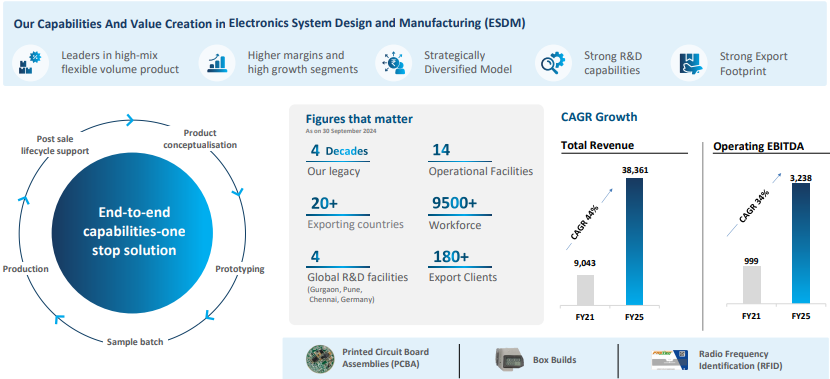
Task: Click the FY25 Operating EBITDA blue bar
Action: 801,243
